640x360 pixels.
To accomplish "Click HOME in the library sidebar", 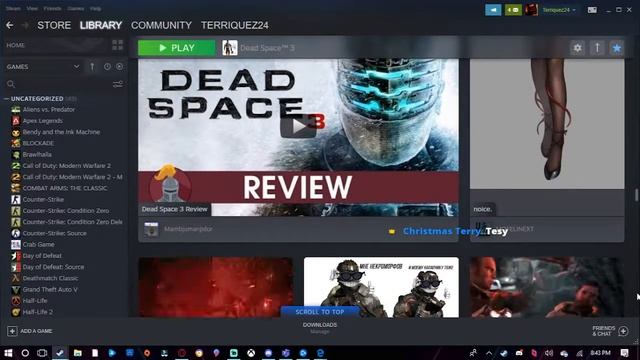I will 16,45.
